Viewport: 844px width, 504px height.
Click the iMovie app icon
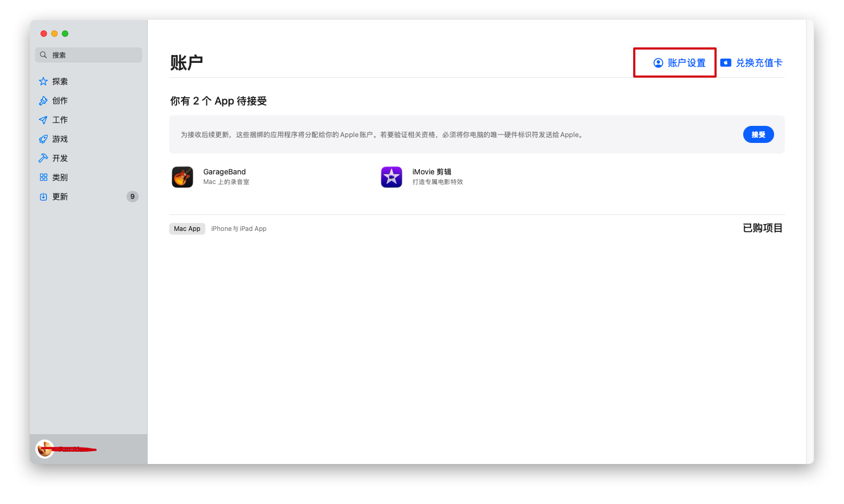pos(392,177)
